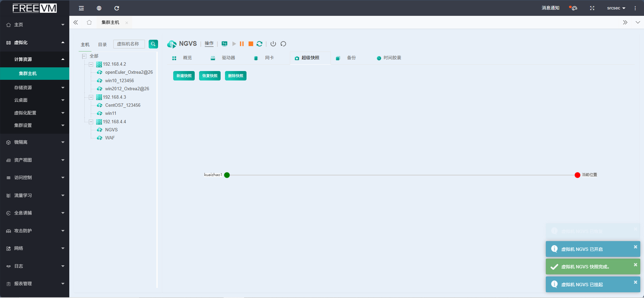Select the green kuaizhao1 snapshot marker
The width and height of the screenshot is (644, 298).
227,175
